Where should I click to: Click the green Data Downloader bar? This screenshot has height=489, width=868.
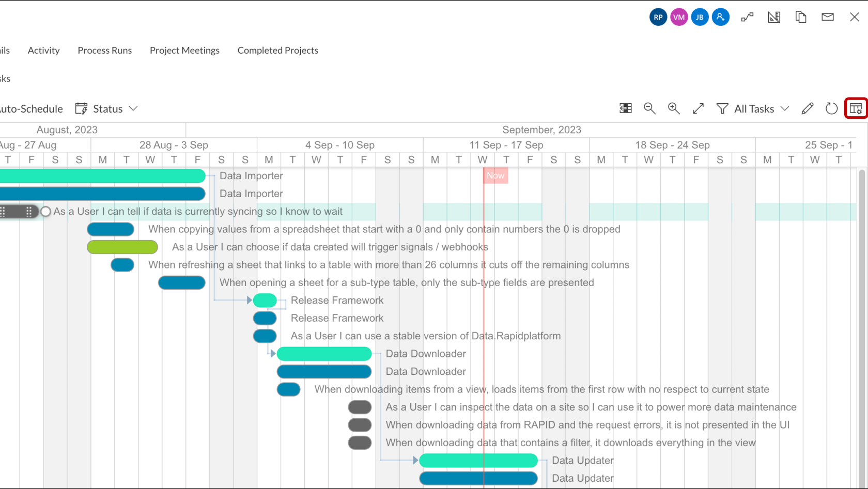[324, 354]
